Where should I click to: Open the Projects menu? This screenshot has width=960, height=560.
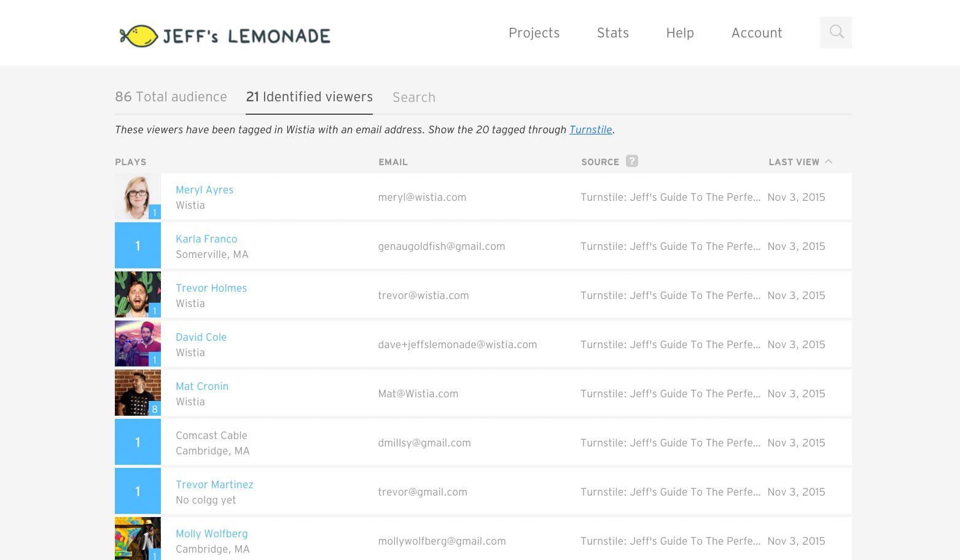534,33
